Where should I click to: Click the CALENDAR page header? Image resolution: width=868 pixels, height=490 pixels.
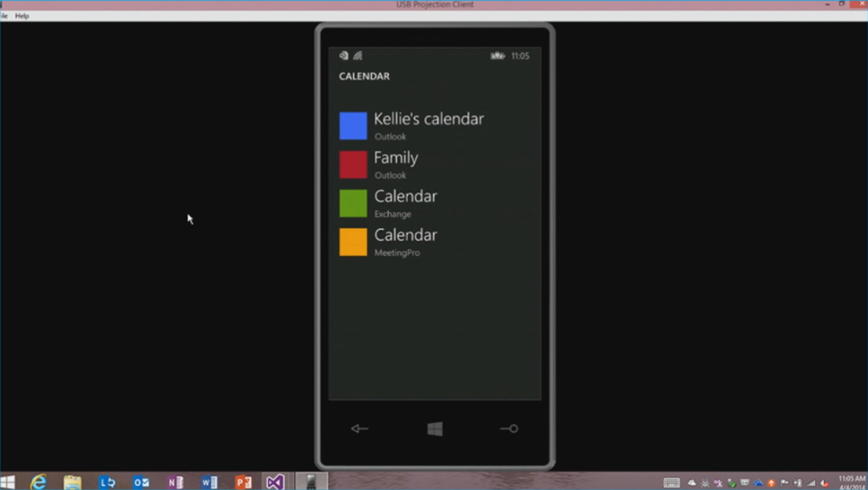point(364,76)
